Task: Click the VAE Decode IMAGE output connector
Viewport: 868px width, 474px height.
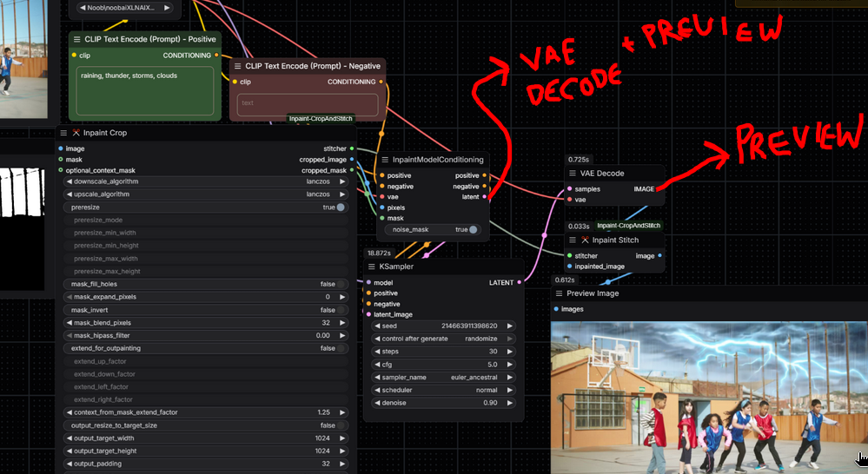Action: click(659, 189)
